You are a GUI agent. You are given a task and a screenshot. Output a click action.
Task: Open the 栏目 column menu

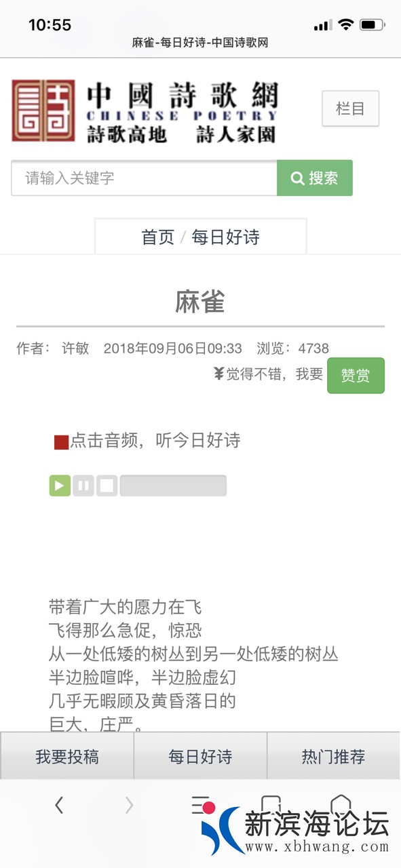(350, 108)
